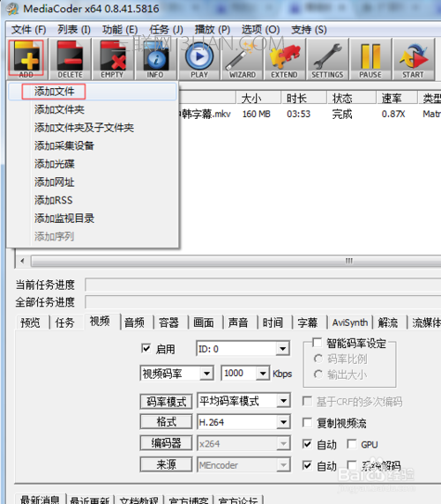The height and width of the screenshot is (504, 441).
Task: Click the file list horizontal scrollbar thumb
Action: 236,261
